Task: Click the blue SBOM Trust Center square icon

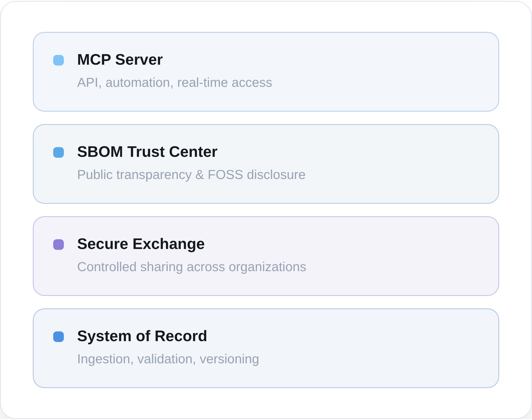Action: click(59, 152)
